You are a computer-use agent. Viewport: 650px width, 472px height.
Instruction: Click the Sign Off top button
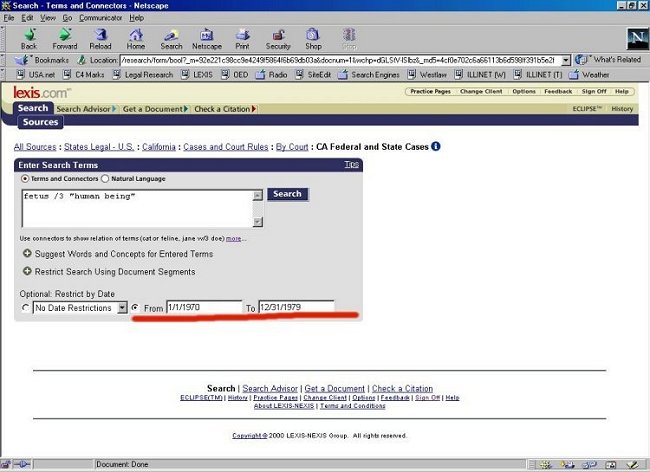594,91
